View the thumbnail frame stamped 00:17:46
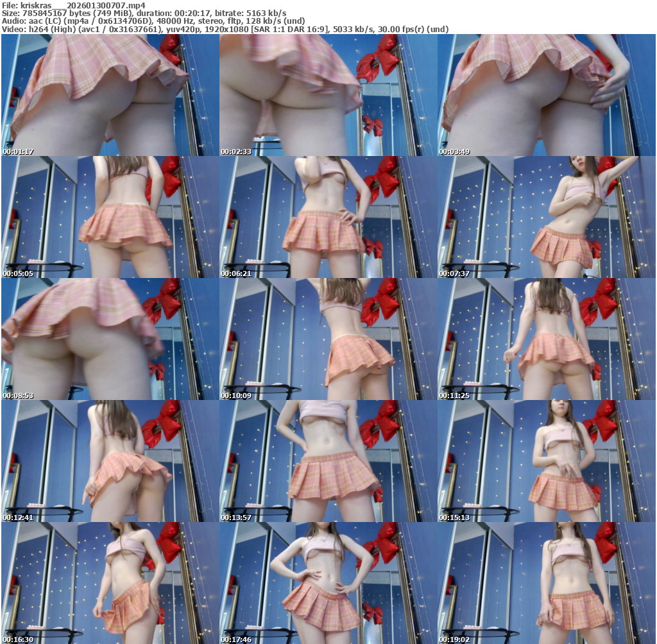Screen dimensions: 657x644 pos(328,583)
